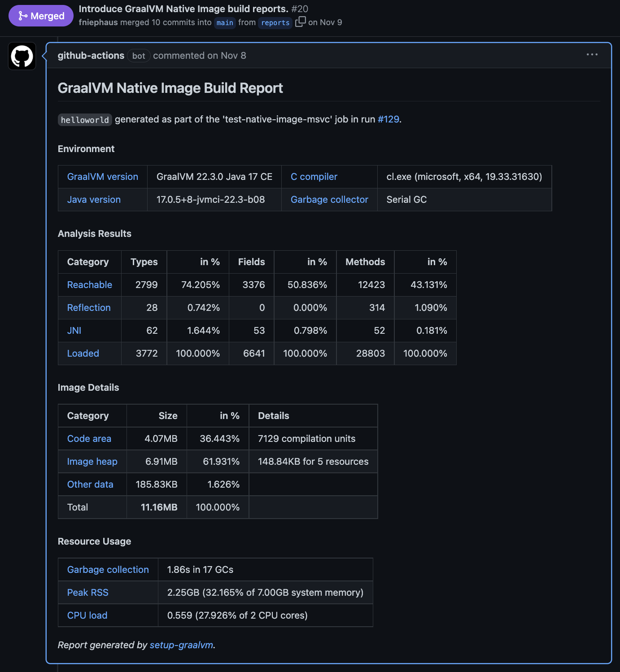620x672 pixels.
Task: Open the GraalVM version link
Action: click(x=103, y=177)
